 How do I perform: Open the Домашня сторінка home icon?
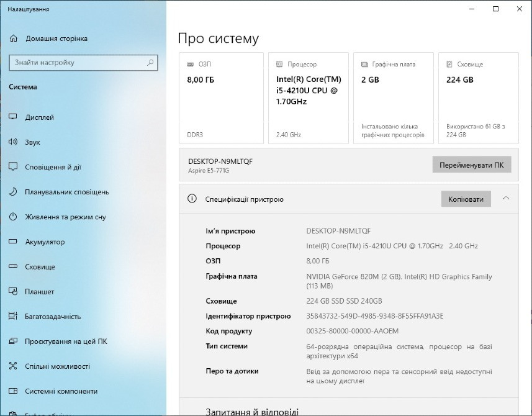[x=14, y=38]
